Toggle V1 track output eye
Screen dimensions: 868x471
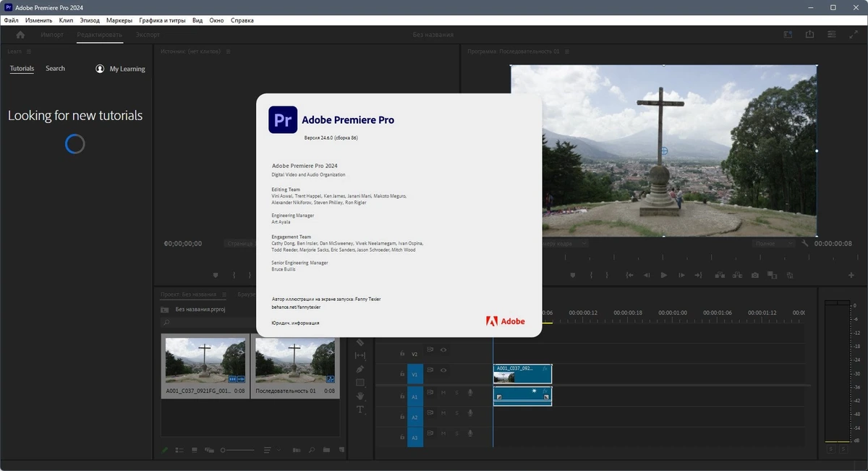coord(443,370)
